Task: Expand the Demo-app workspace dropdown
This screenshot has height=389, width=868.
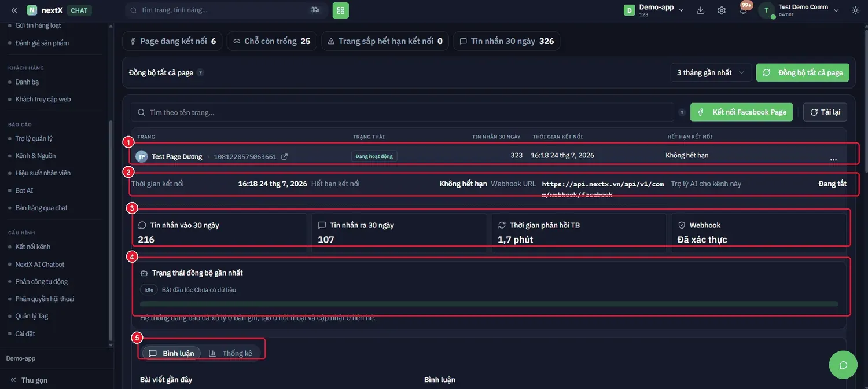Action: pos(681,10)
